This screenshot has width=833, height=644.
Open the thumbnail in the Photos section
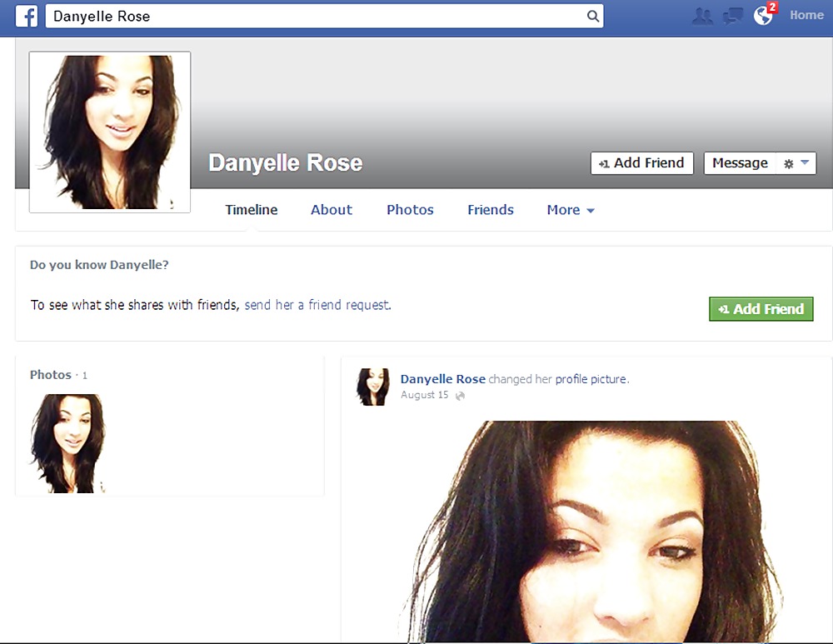[x=67, y=443]
